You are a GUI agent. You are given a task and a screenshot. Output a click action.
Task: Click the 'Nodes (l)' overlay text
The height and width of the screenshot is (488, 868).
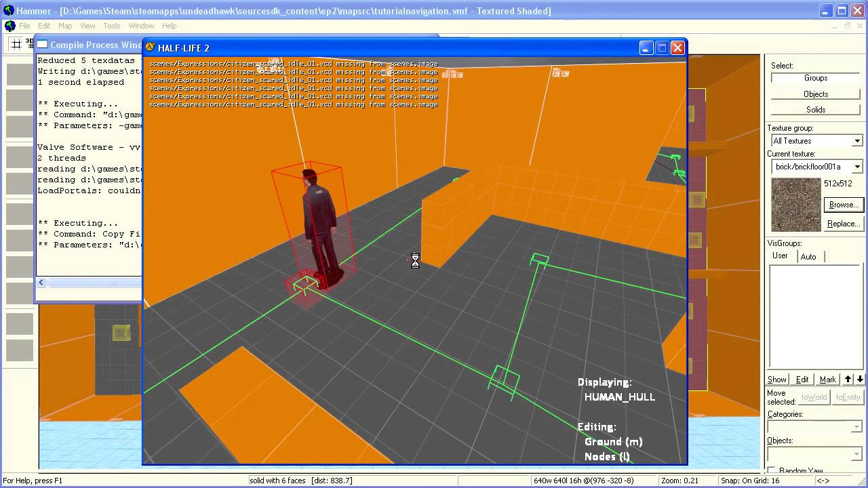pos(607,457)
